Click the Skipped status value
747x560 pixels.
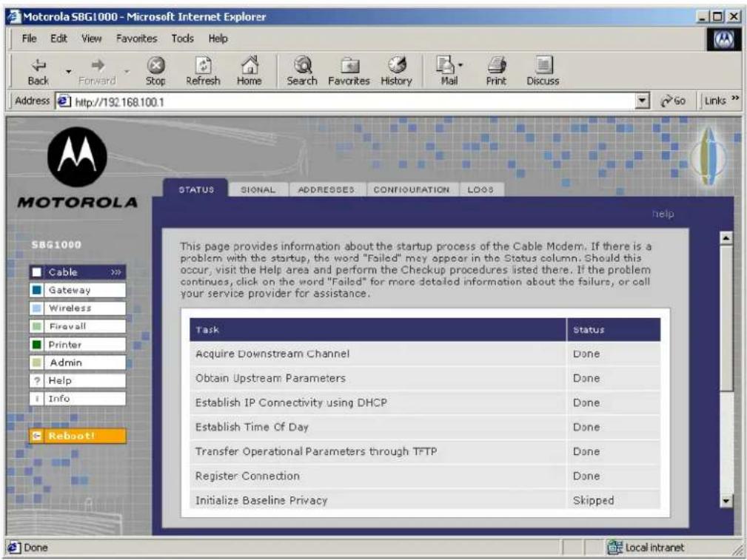point(593,501)
